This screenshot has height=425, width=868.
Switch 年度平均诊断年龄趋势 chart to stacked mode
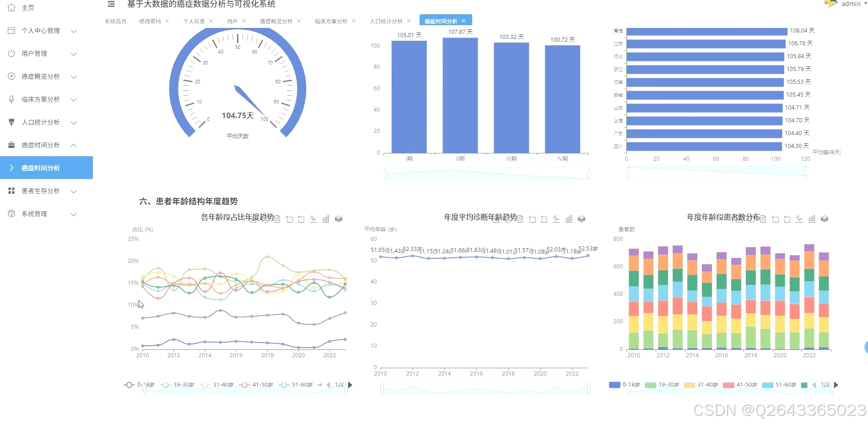pyautogui.click(x=582, y=219)
